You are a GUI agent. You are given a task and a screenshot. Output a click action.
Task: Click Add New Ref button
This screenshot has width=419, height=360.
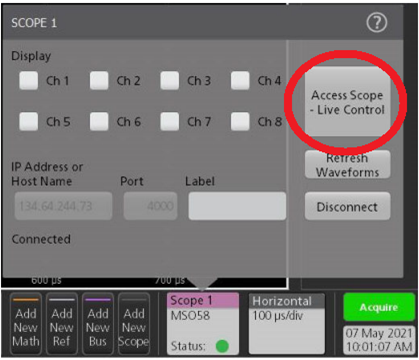pos(62,324)
